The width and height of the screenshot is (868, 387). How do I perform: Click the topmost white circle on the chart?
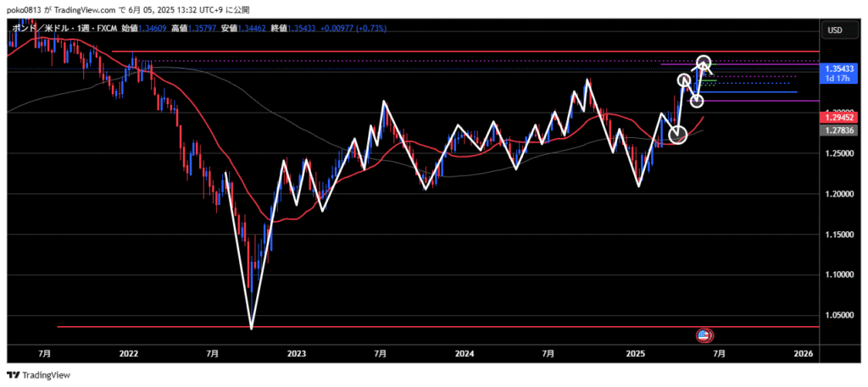pyautogui.click(x=704, y=63)
